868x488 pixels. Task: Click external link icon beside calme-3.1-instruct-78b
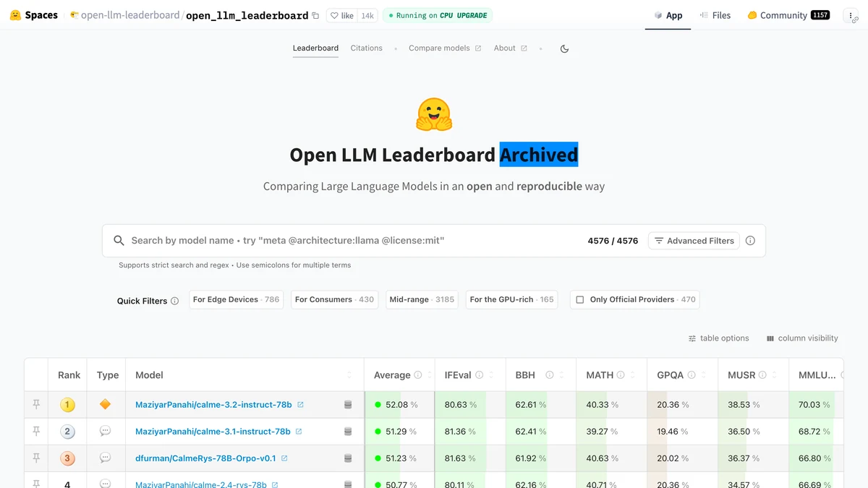[299, 432]
